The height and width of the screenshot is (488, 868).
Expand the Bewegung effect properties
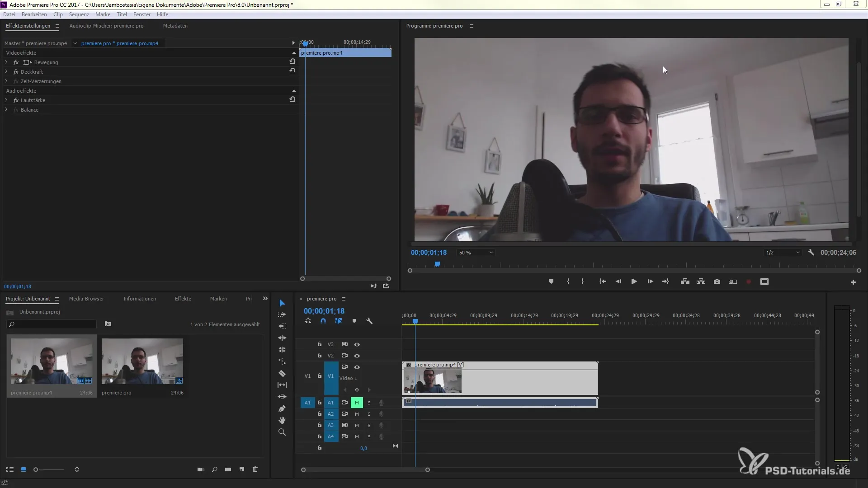tap(6, 62)
